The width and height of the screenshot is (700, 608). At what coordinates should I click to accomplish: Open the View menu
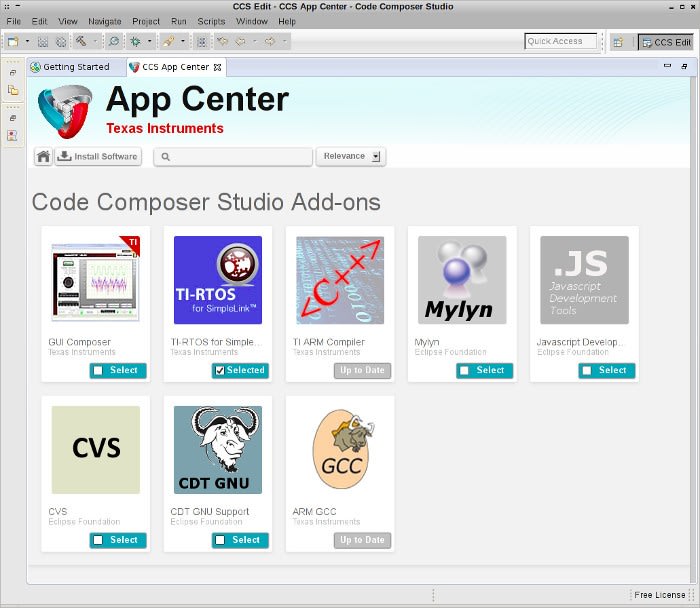(x=67, y=21)
